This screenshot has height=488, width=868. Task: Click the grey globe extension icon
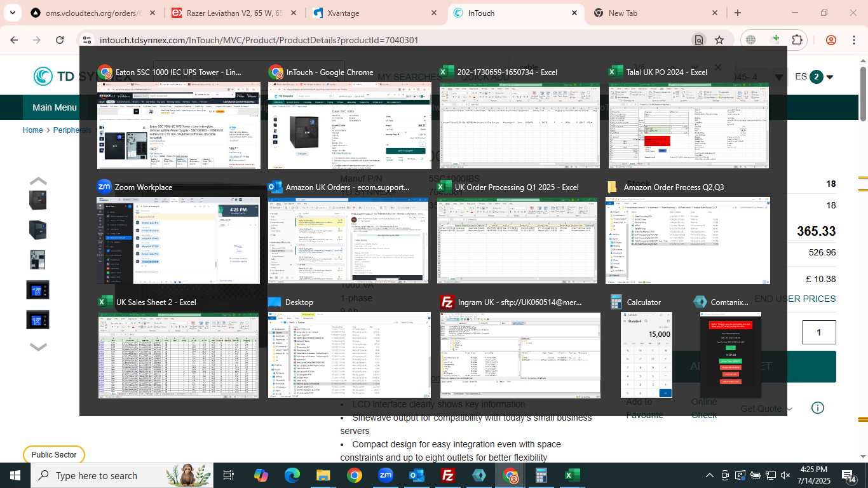[750, 40]
